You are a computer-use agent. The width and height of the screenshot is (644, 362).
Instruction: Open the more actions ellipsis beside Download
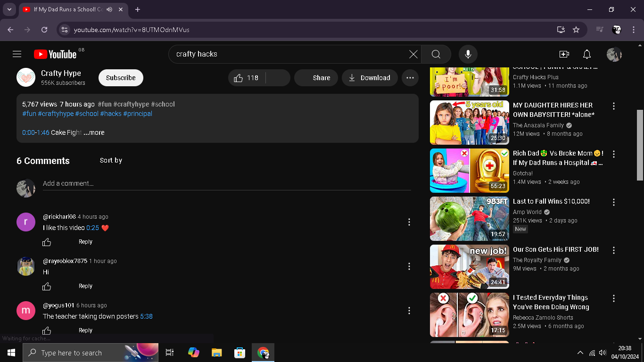pyautogui.click(x=410, y=78)
